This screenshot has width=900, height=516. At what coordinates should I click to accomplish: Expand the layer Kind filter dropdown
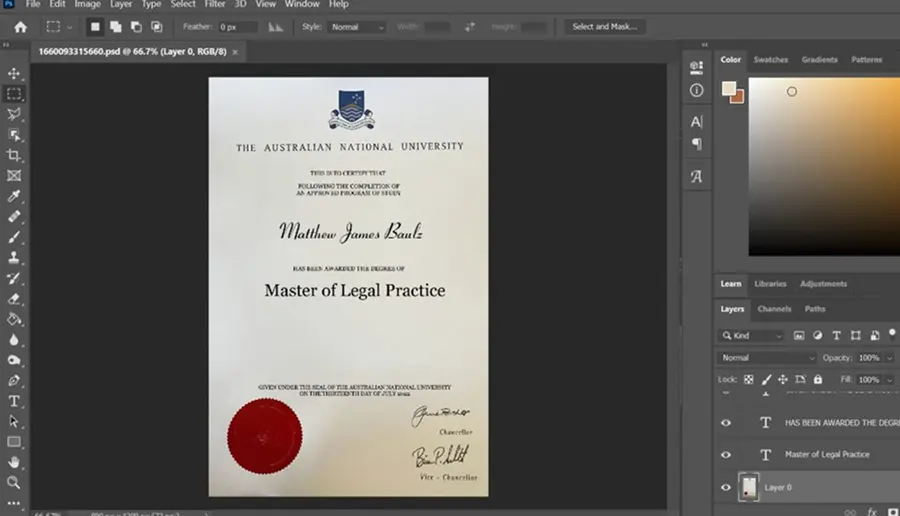(752, 336)
